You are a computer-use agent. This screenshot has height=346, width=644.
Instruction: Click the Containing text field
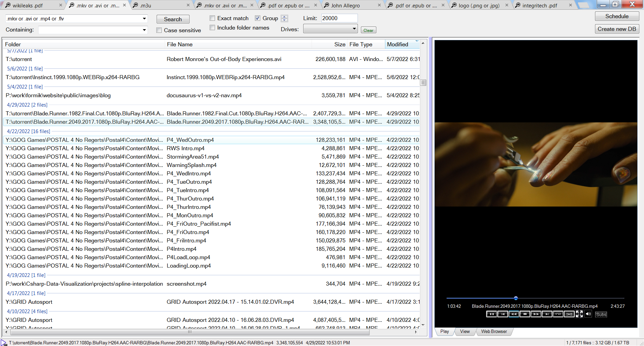(90, 30)
